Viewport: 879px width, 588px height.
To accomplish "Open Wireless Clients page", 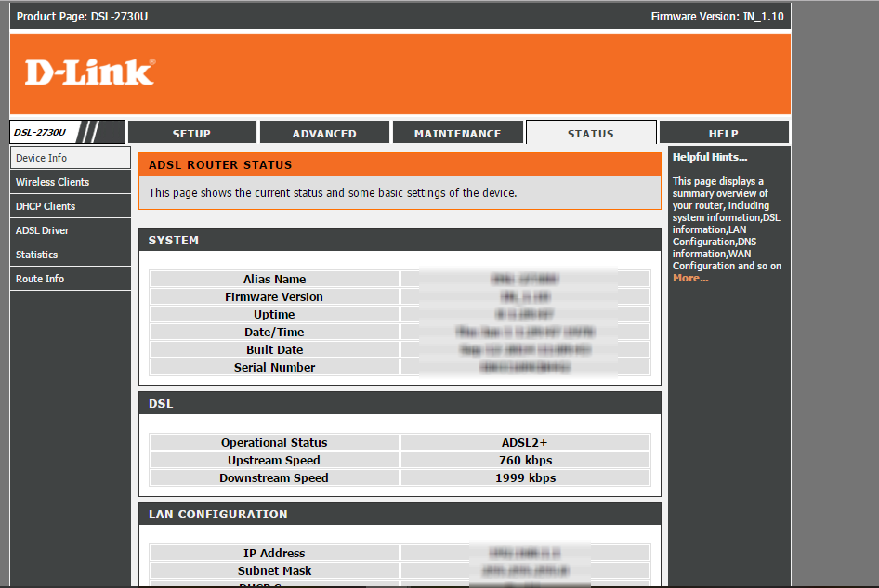I will pos(70,182).
